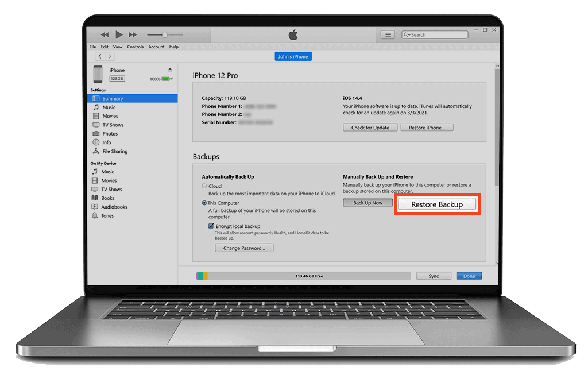Adjust the volume slider knob
588x382 pixels.
tap(165, 35)
